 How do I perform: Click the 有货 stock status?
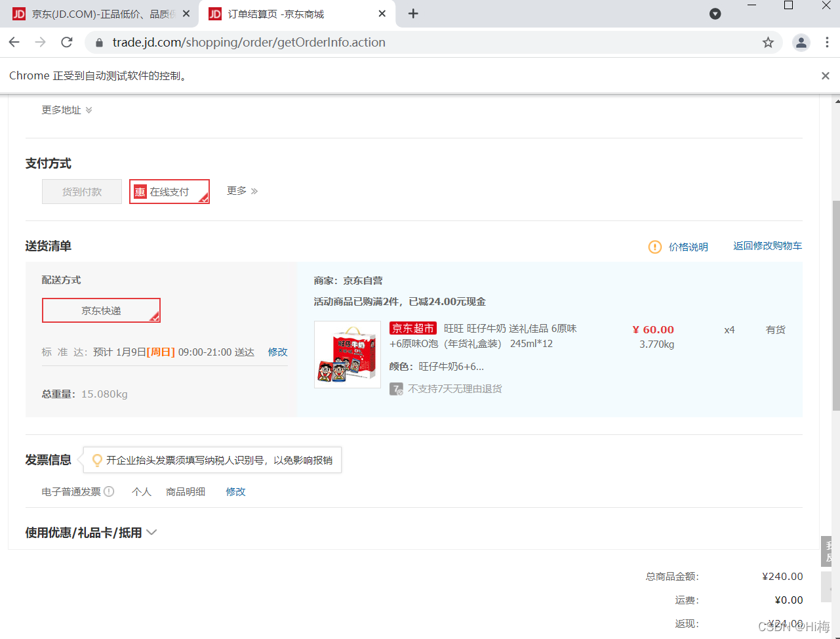click(776, 330)
